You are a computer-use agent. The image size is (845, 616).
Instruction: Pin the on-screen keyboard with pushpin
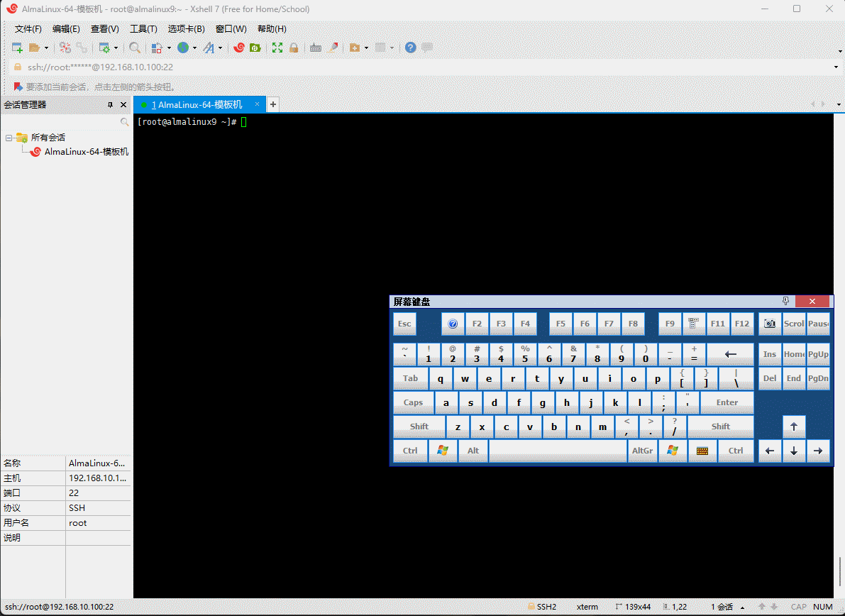(785, 301)
